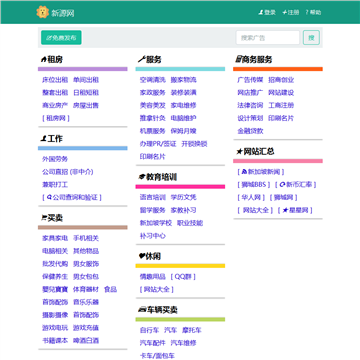Open 男女服饰 category
Viewport: 360px width, 360px height.
pos(86,264)
